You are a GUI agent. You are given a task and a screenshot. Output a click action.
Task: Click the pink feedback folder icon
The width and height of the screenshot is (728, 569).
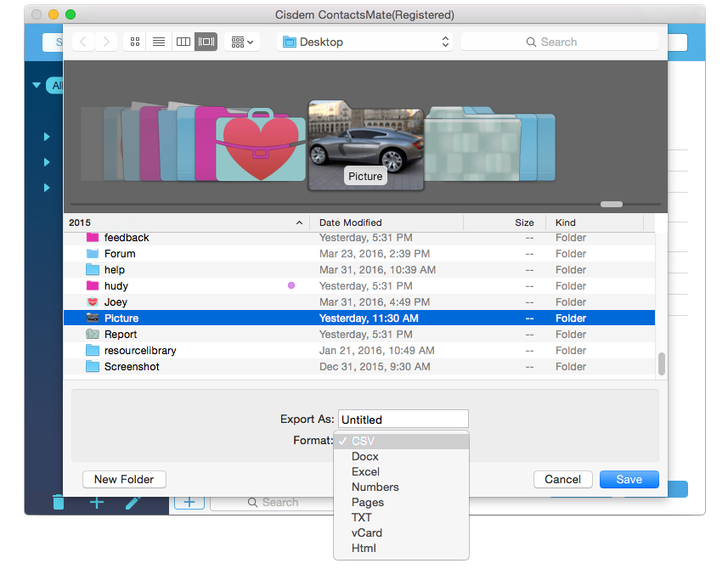(x=93, y=237)
